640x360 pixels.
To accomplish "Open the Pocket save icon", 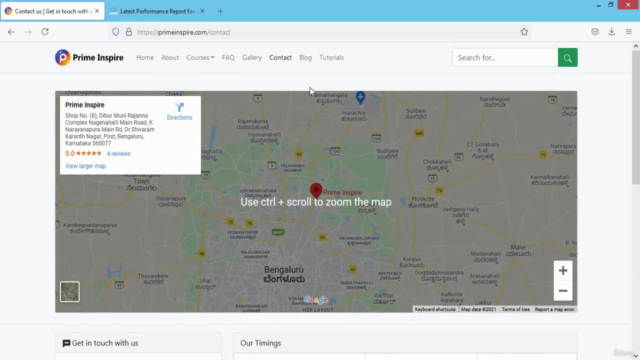I will point(595,32).
